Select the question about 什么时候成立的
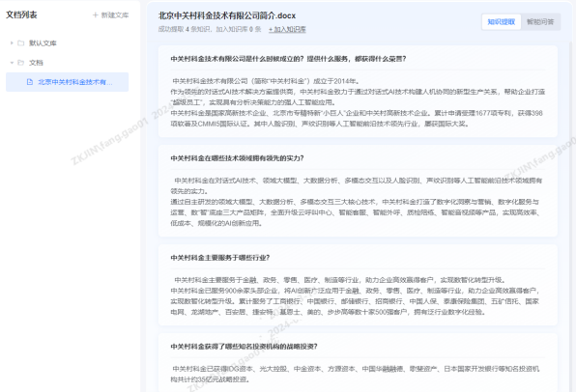576x392 pixels. click(x=288, y=59)
